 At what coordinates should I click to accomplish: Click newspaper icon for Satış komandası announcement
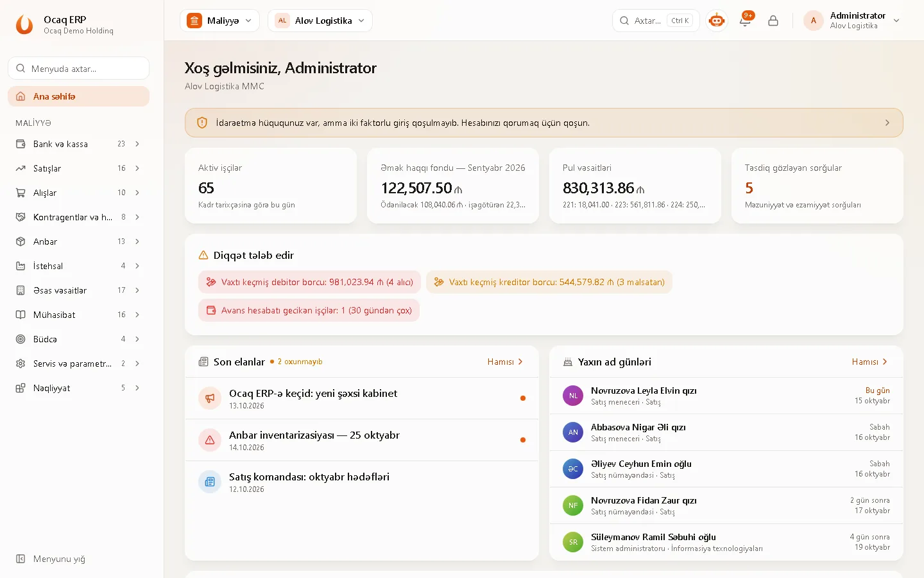coord(210,482)
